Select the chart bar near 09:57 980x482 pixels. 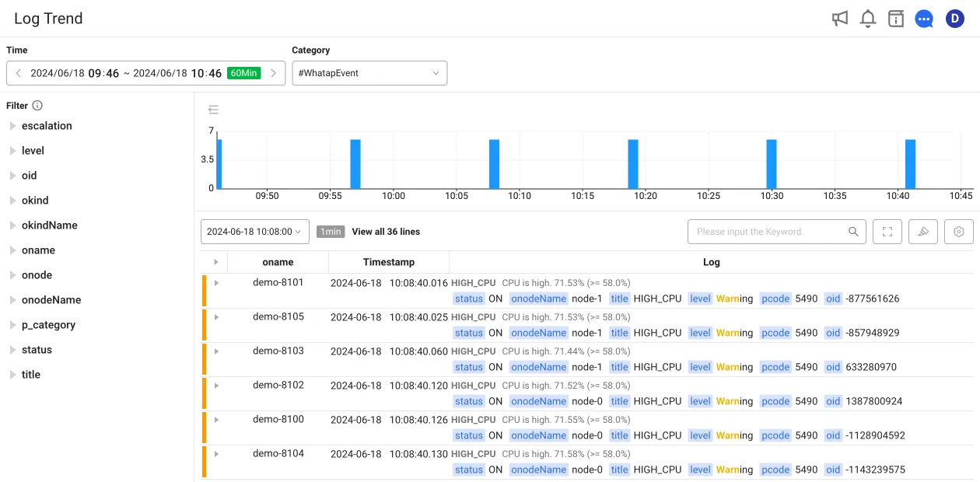click(x=355, y=164)
